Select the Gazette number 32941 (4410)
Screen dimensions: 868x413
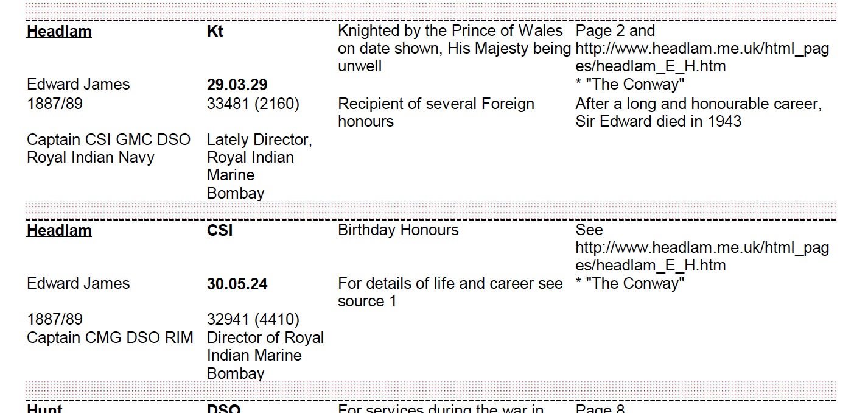(x=253, y=320)
